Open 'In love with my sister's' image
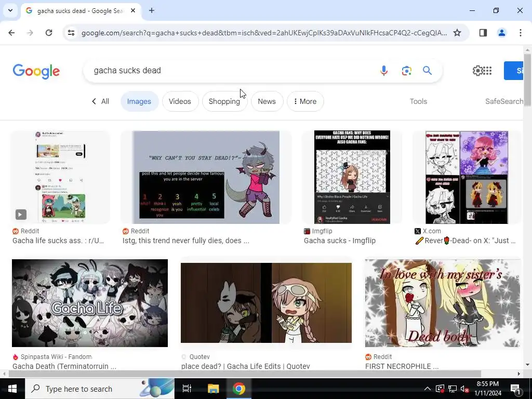The width and height of the screenshot is (532, 399). point(443,303)
